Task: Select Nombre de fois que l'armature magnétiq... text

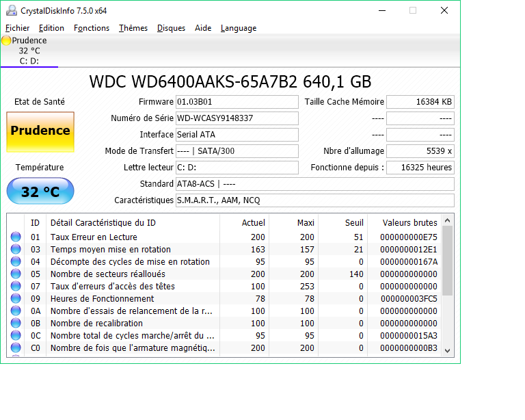Action: (133, 348)
